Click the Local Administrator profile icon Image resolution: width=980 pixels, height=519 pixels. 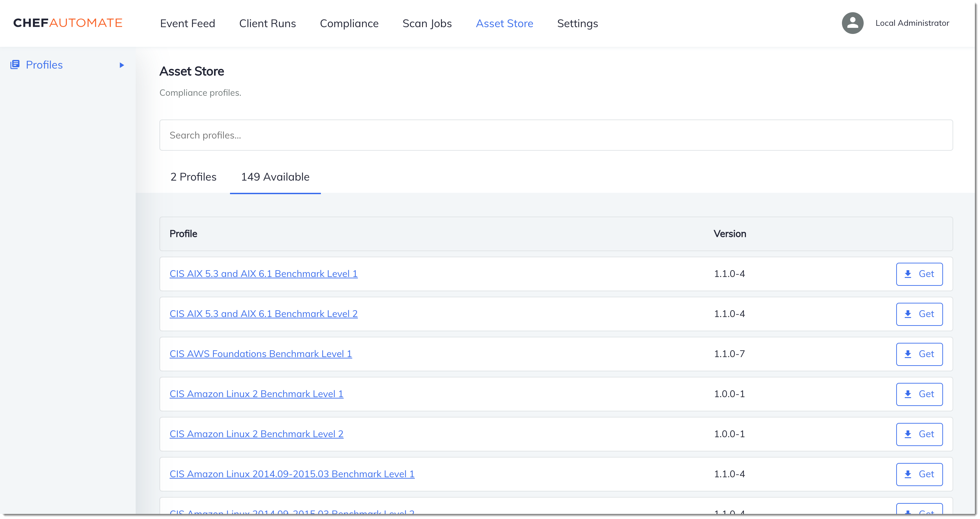[852, 23]
